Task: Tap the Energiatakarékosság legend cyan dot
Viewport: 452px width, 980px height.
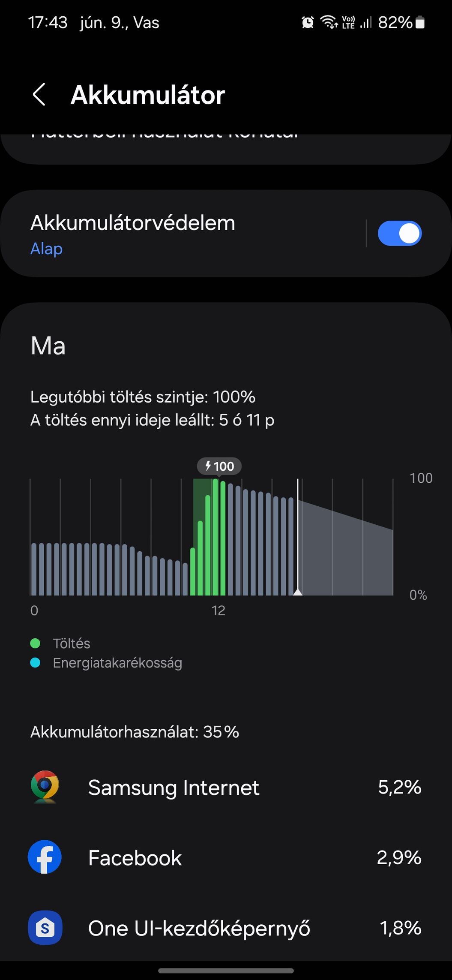Action: click(35, 663)
